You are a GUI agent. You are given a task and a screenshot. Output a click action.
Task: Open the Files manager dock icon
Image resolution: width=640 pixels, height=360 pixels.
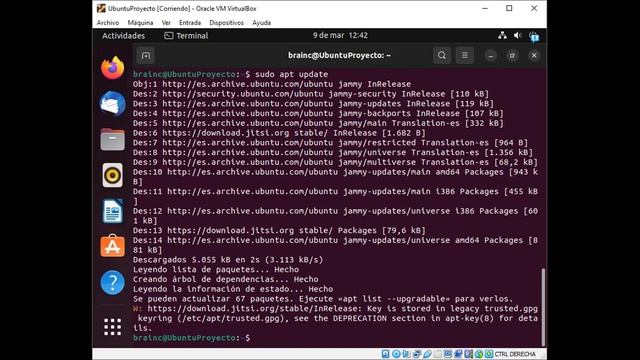pyautogui.click(x=113, y=139)
